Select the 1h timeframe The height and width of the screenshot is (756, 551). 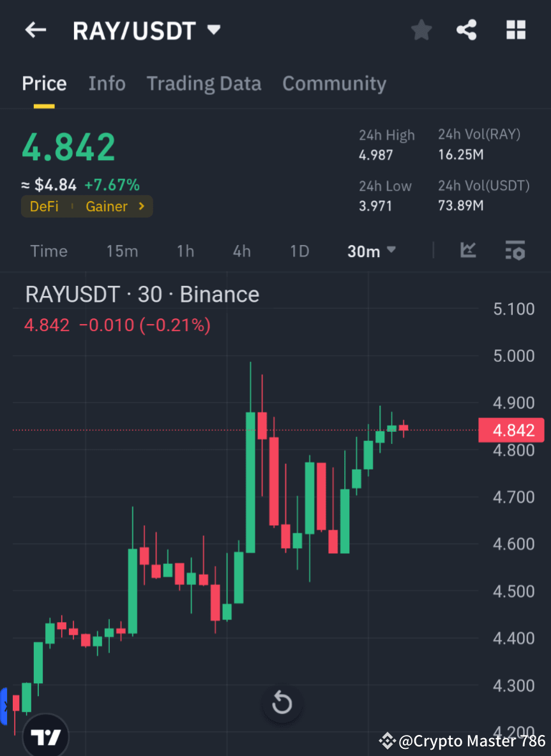[185, 251]
